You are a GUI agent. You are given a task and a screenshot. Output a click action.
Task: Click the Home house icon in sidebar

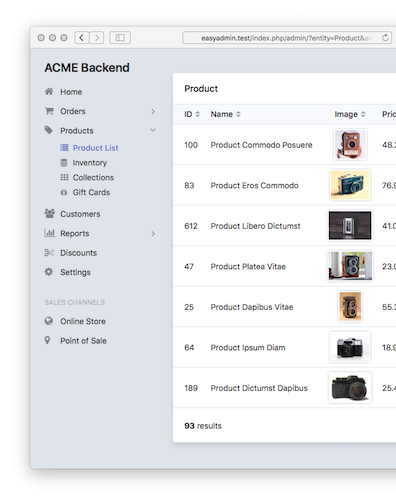point(49,91)
